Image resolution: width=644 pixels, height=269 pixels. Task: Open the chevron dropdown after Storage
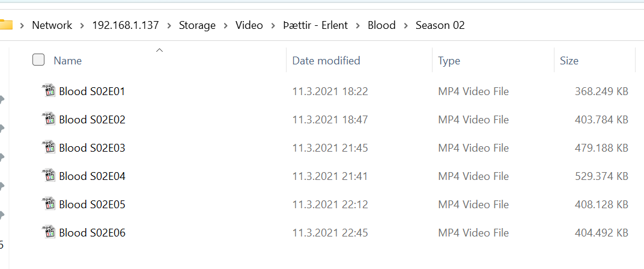[226, 25]
